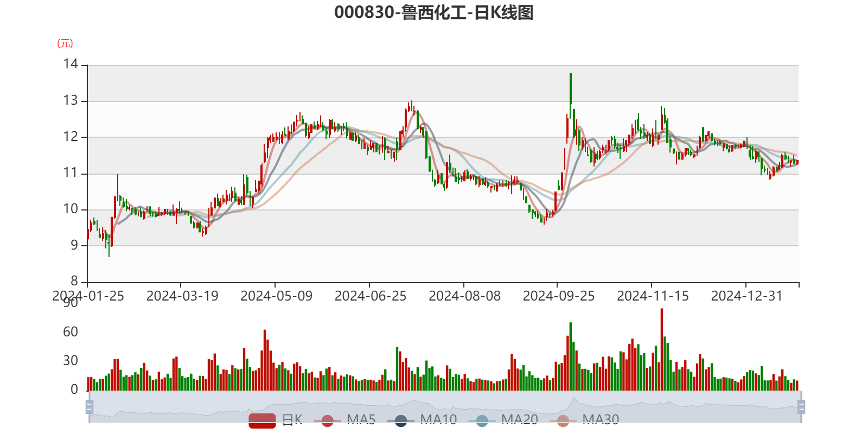The height and width of the screenshot is (434, 868).
Task: Click the 2024-03-19 date axis label
Action: pos(182,296)
